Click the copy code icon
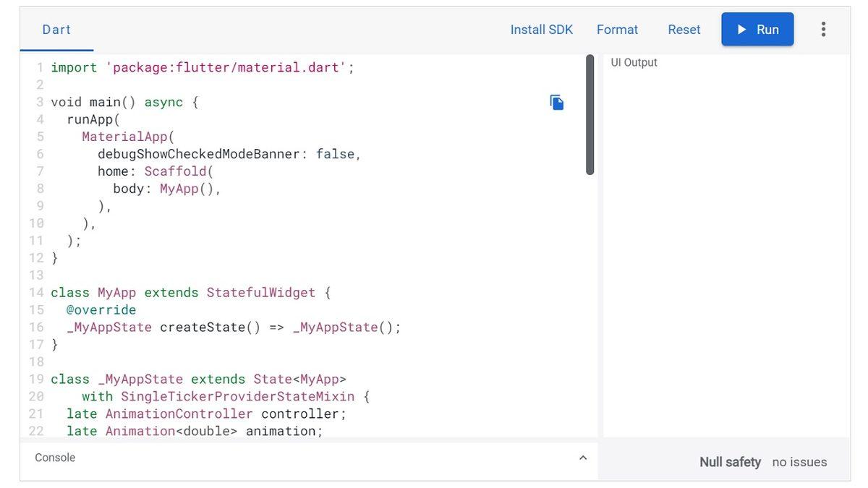The width and height of the screenshot is (868, 488). [x=555, y=101]
